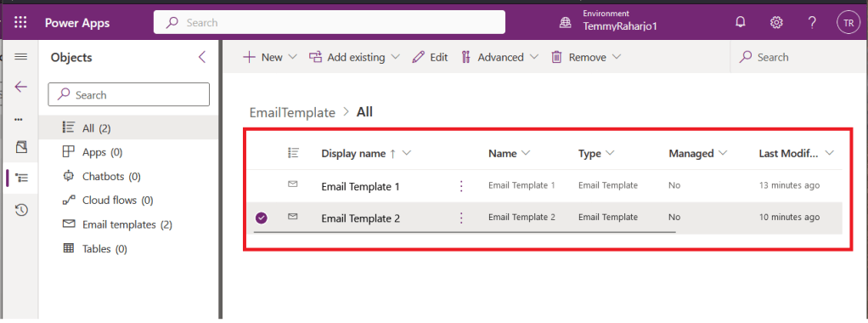
Task: Click Add existing command
Action: (347, 57)
